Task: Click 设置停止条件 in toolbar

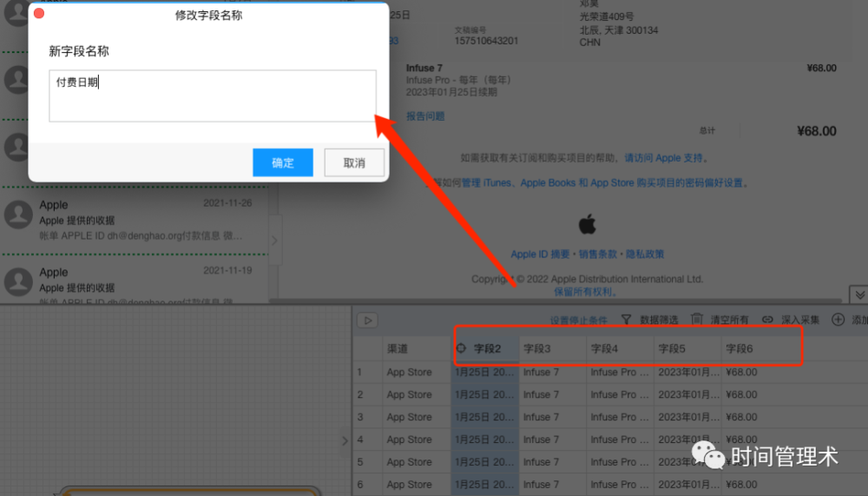Action: coord(578,321)
